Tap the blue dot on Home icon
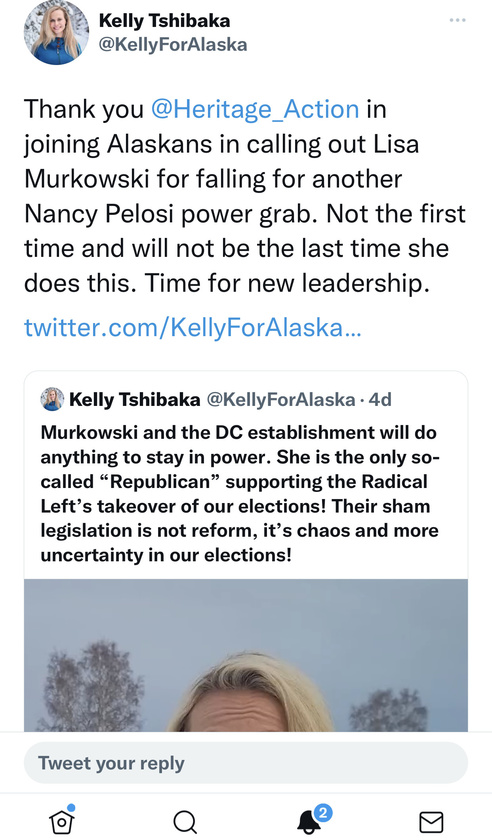This screenshot has height=840, width=492. 71,808
